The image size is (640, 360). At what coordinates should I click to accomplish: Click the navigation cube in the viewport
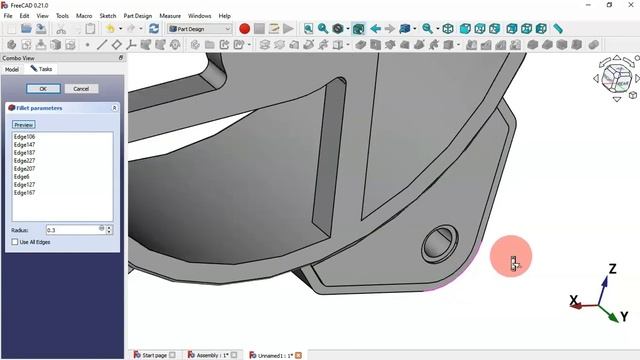point(617,78)
